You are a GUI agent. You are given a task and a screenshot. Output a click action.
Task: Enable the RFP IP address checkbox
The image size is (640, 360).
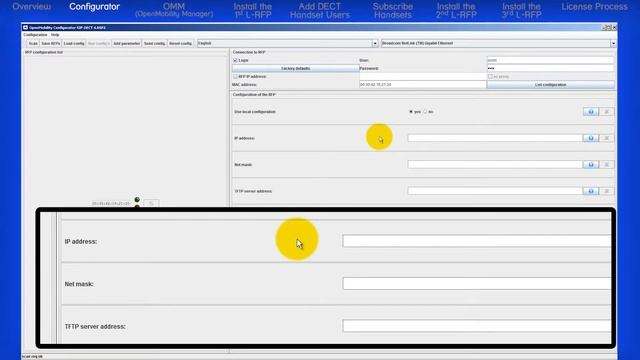(x=235, y=76)
